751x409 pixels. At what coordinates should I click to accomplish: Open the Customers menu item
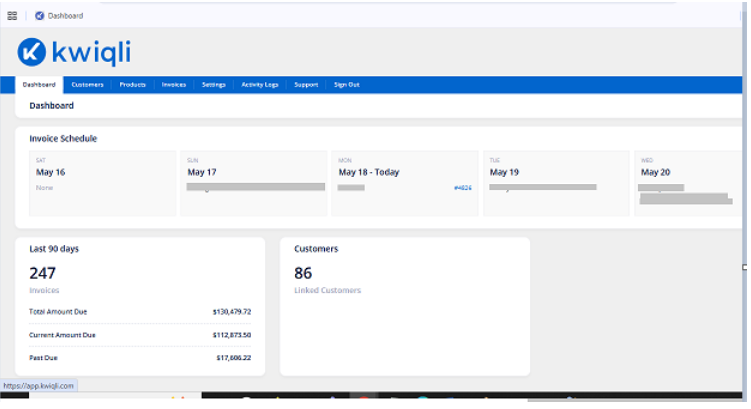pos(87,85)
